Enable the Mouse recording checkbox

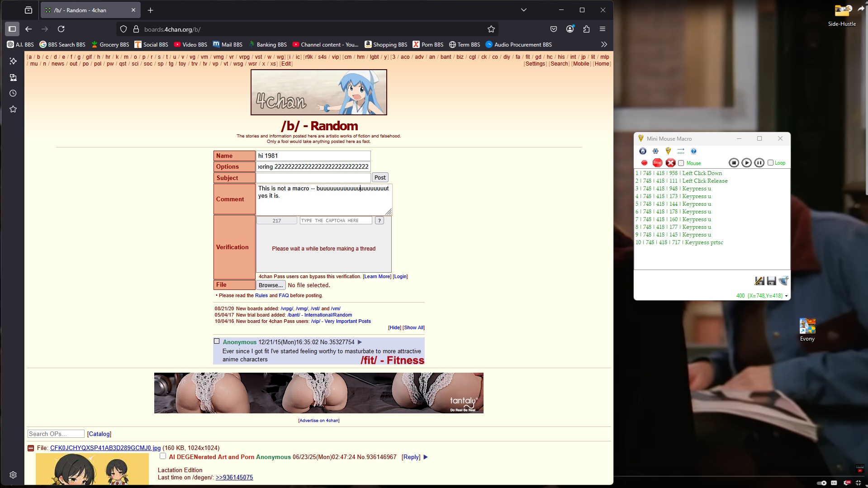(681, 163)
